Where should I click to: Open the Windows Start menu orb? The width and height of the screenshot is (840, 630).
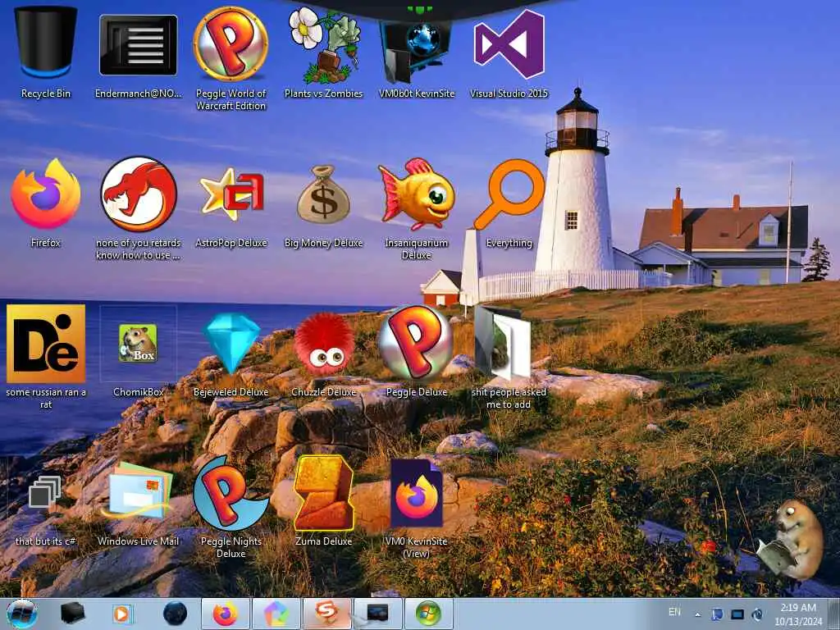pyautogui.click(x=22, y=614)
